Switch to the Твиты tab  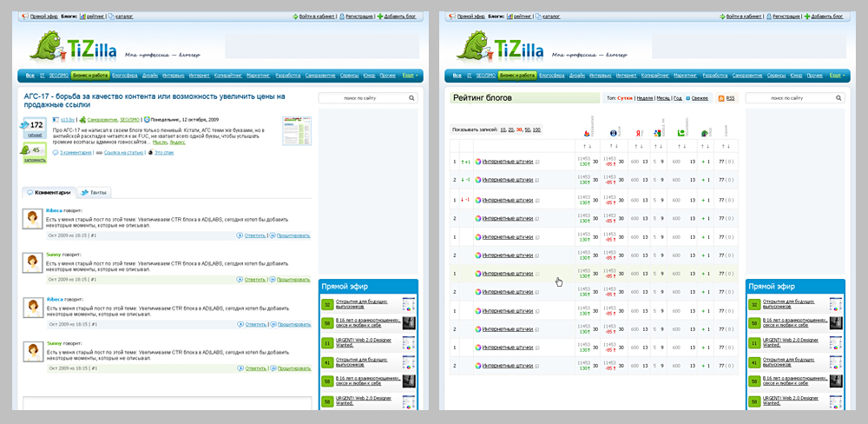coord(94,193)
